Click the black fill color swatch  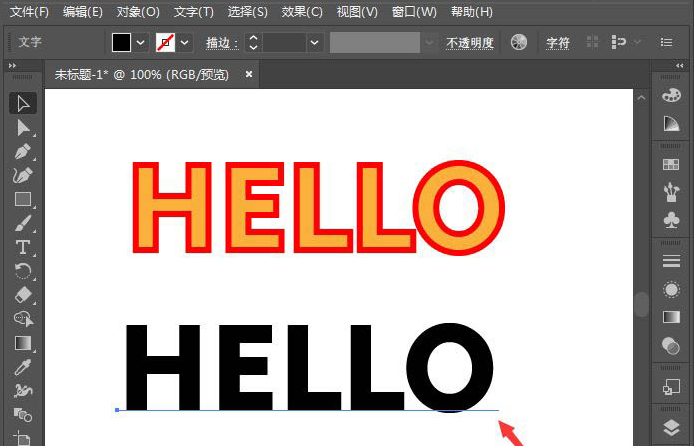coord(121,42)
